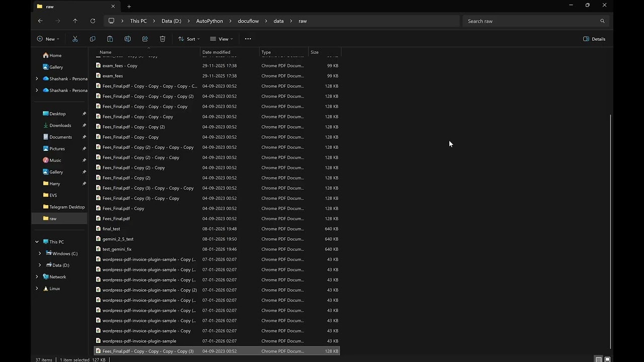This screenshot has width=644, height=362.
Task: Switch to large thumbnails view icon in status bar
Action: pyautogui.click(x=607, y=359)
